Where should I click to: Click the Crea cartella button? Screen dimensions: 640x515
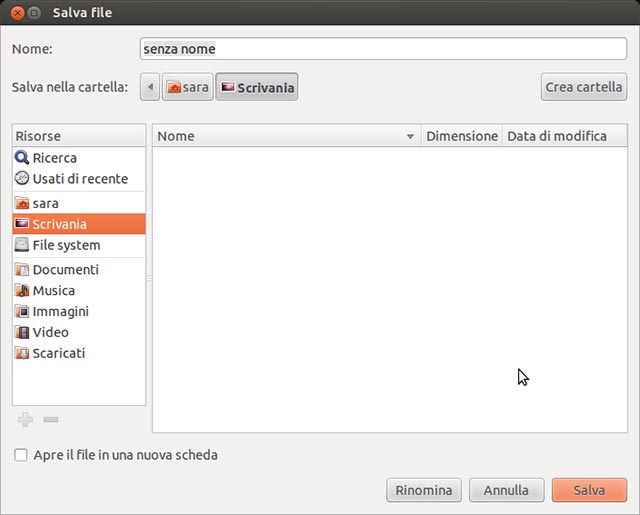[584, 87]
